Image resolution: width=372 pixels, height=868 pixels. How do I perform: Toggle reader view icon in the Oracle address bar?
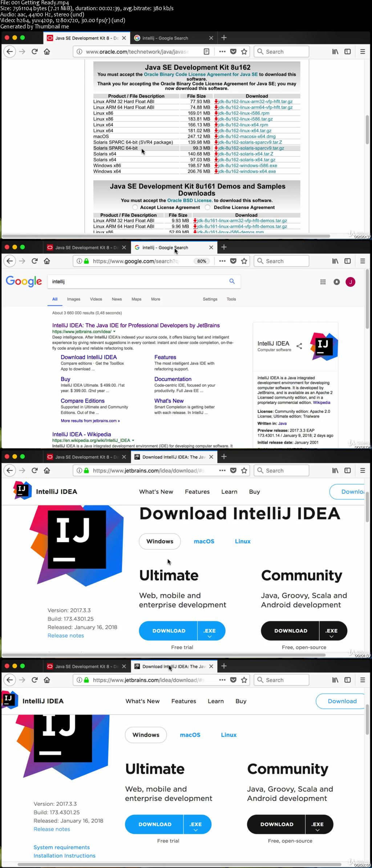pos(206,52)
